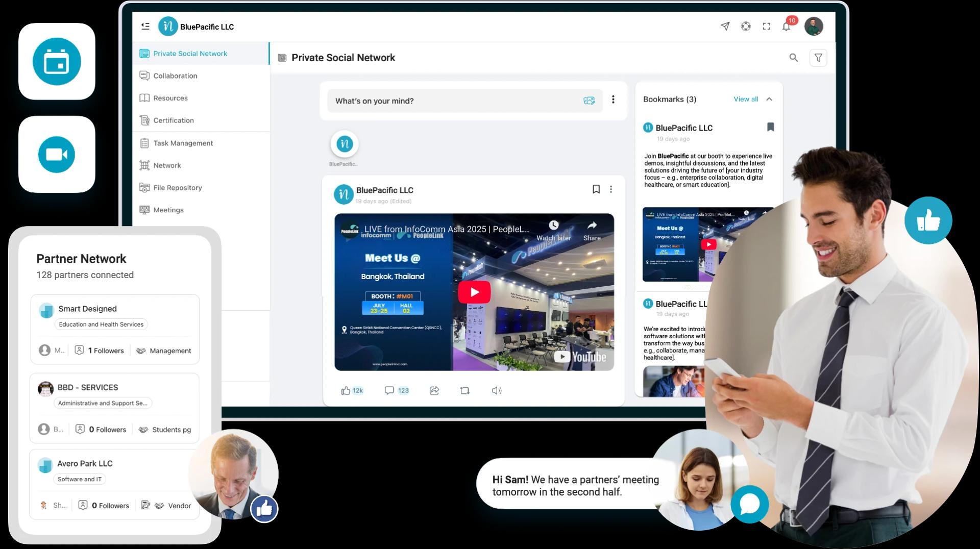Click the What's on your mind field
Viewport: 980px width, 549px height.
(x=449, y=101)
